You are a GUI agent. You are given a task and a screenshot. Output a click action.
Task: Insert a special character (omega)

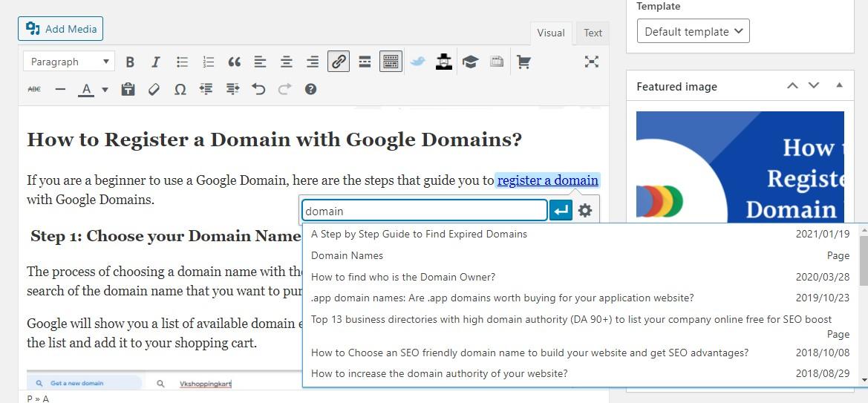click(180, 89)
